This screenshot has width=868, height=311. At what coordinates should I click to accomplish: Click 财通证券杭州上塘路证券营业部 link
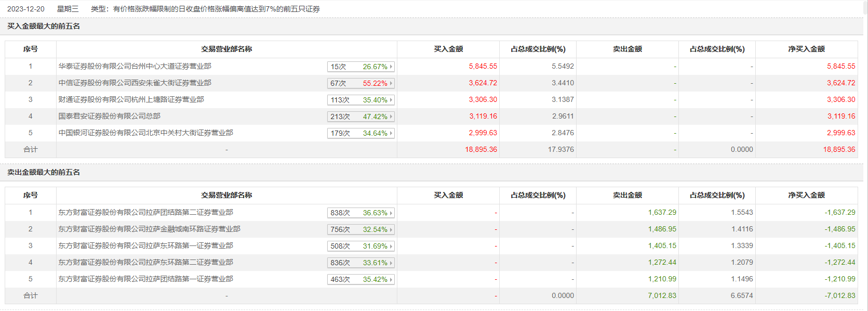click(x=131, y=100)
